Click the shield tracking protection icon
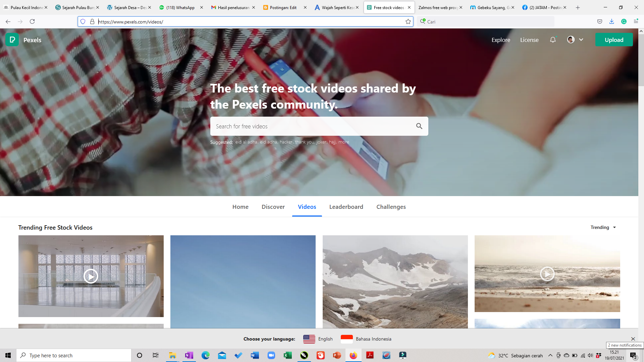The image size is (644, 362). coord(83,21)
